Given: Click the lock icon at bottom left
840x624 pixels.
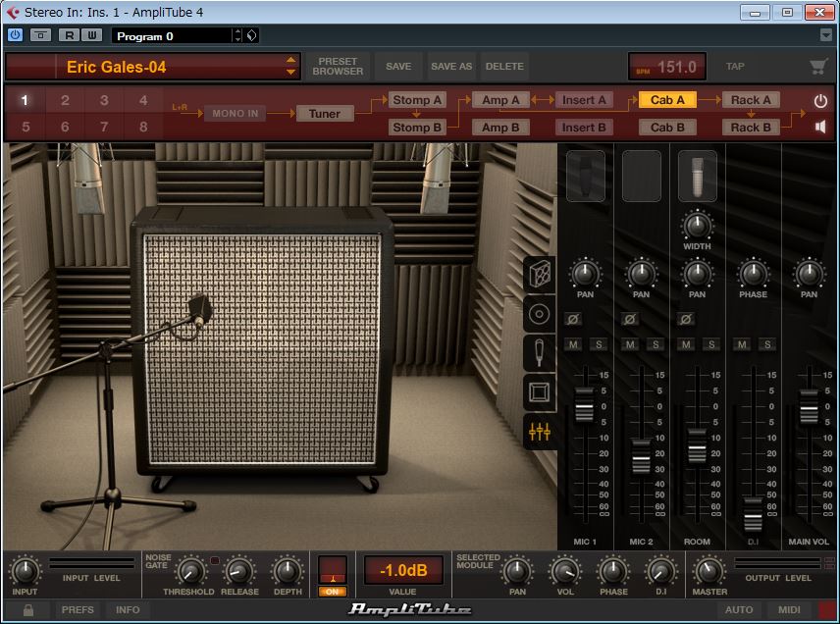Looking at the screenshot, I should click(28, 610).
